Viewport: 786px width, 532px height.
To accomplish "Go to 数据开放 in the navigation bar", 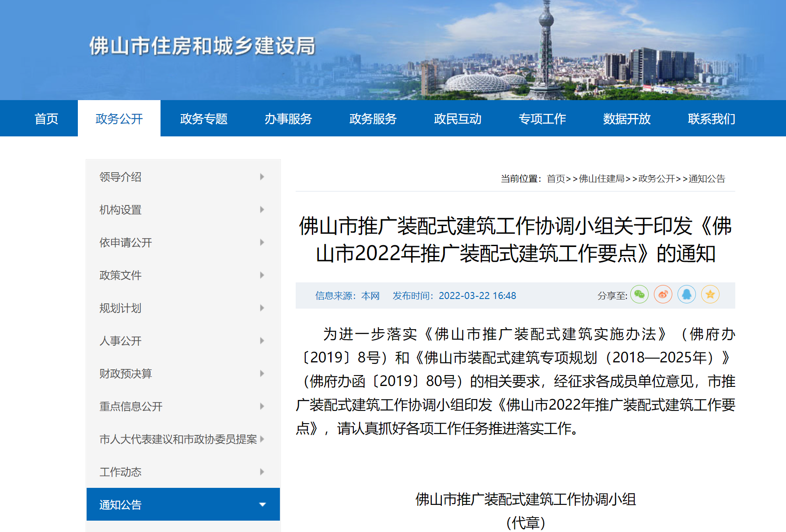I will 626,118.
